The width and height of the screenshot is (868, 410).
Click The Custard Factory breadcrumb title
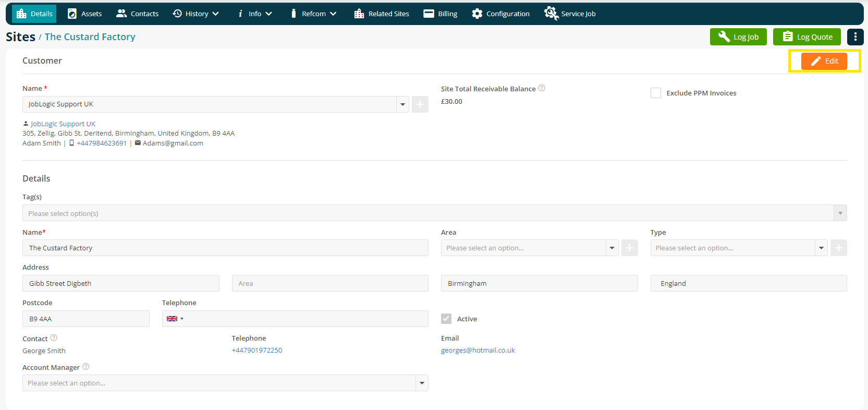pyautogui.click(x=90, y=37)
